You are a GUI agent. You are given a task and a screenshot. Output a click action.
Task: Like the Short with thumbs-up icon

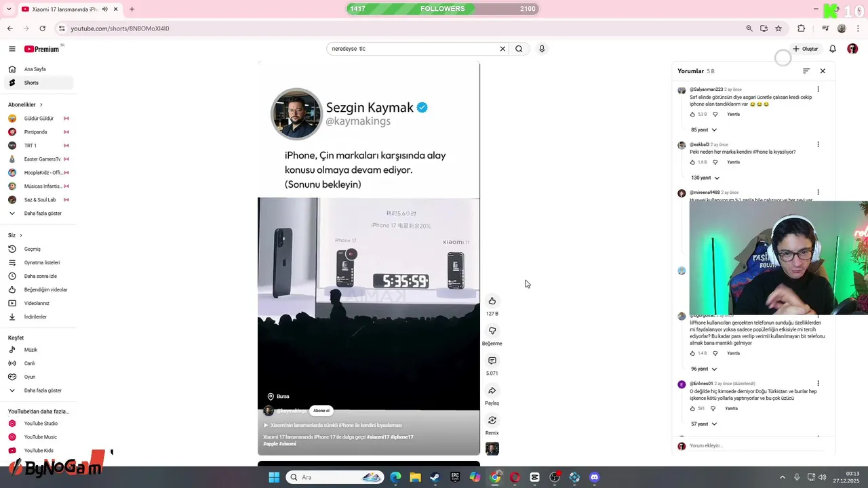pos(492,301)
